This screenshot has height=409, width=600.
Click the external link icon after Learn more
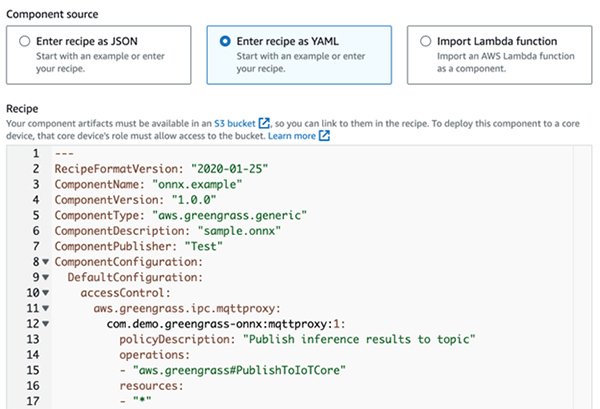[x=326, y=136]
